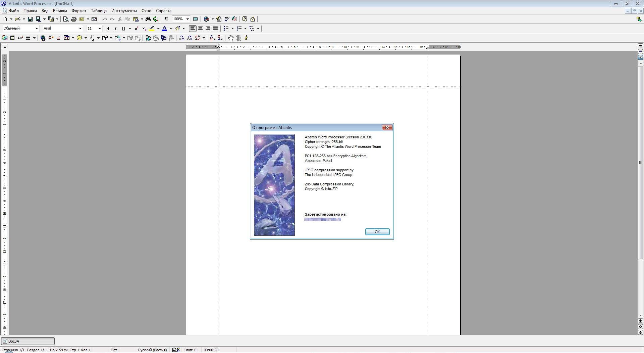Viewport: 644px width, 353px height.
Task: Open the Правка menu
Action: (x=30, y=11)
